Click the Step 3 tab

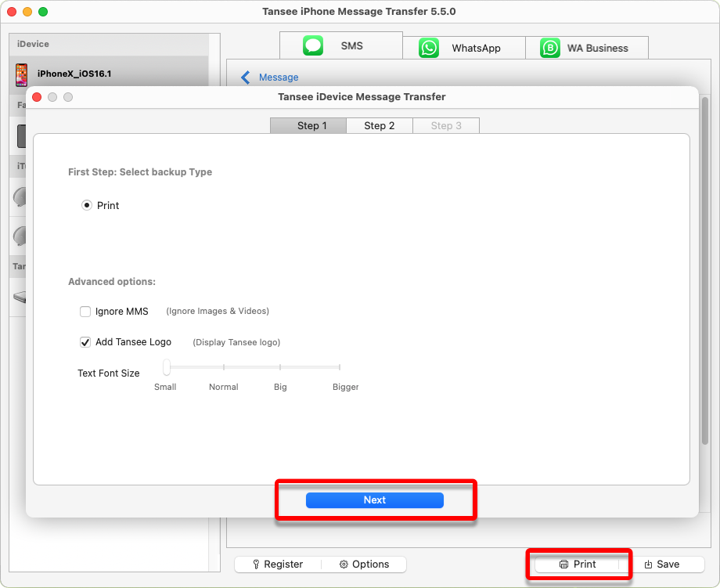click(x=446, y=126)
